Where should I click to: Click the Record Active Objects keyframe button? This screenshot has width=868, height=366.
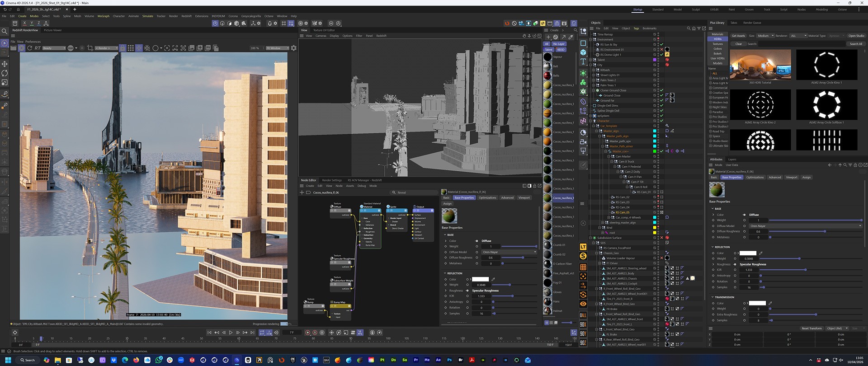pyautogui.click(x=308, y=333)
